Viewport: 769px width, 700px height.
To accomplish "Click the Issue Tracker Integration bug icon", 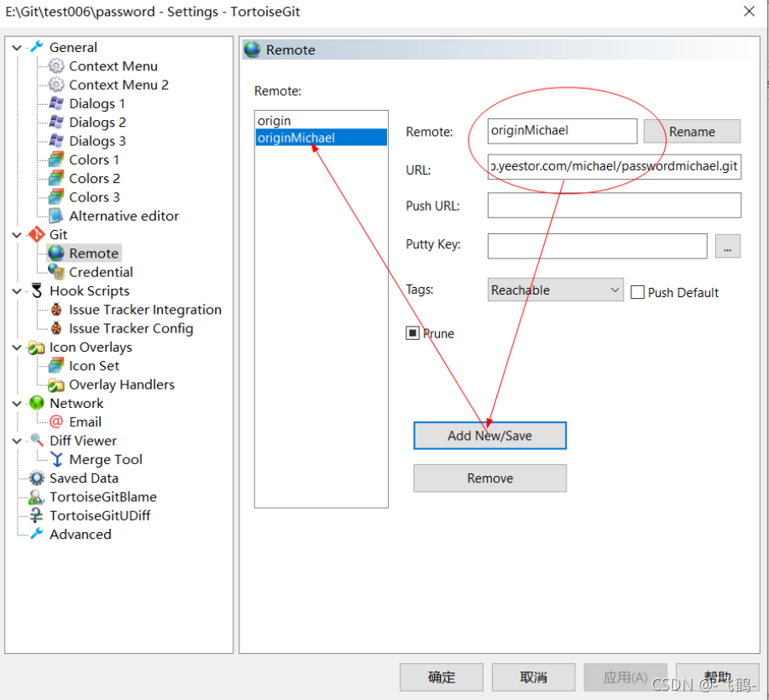I will coord(56,310).
